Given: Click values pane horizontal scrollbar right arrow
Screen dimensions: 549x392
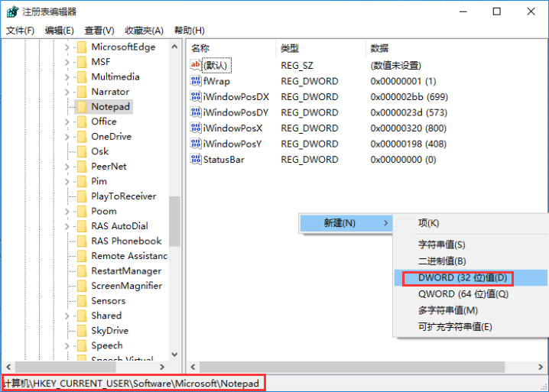Looking at the screenshot, I should pyautogui.click(x=541, y=367).
